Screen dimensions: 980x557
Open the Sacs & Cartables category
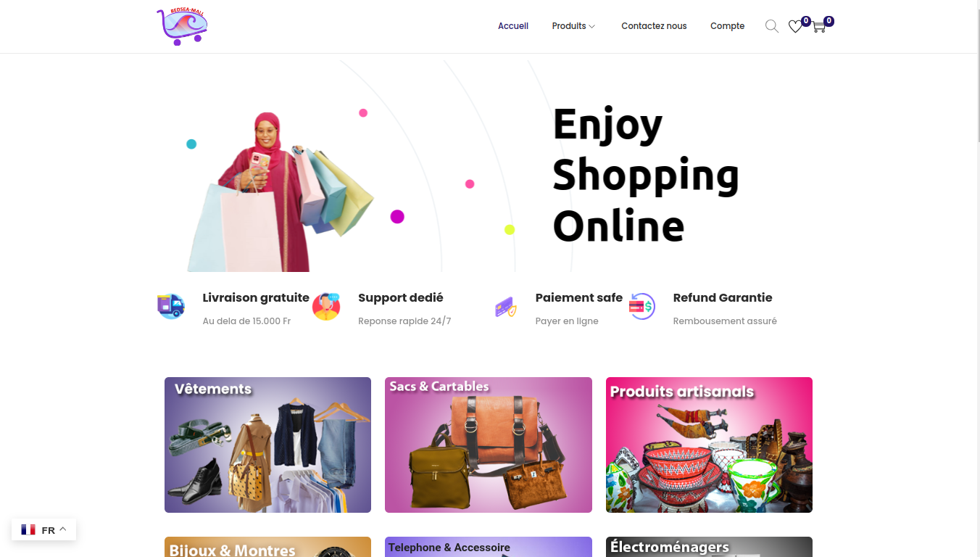[x=489, y=445]
